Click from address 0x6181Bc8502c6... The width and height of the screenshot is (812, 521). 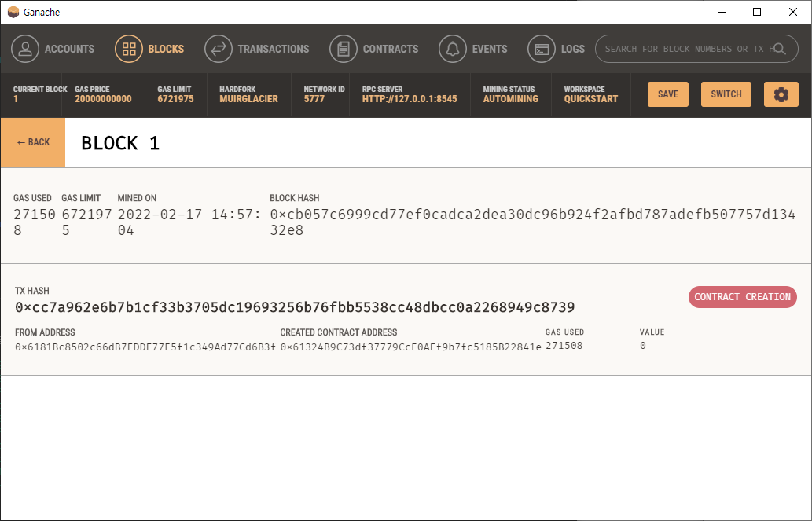[x=145, y=347]
